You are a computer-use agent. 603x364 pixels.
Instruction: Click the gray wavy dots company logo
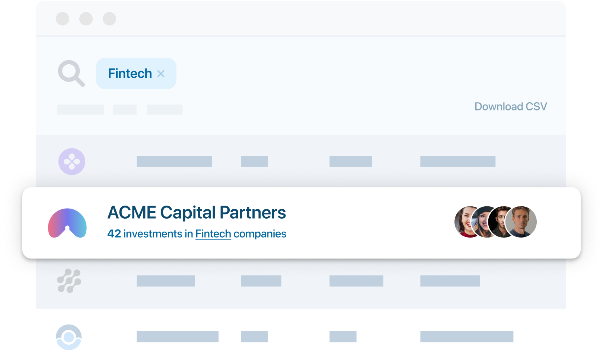coord(69,281)
